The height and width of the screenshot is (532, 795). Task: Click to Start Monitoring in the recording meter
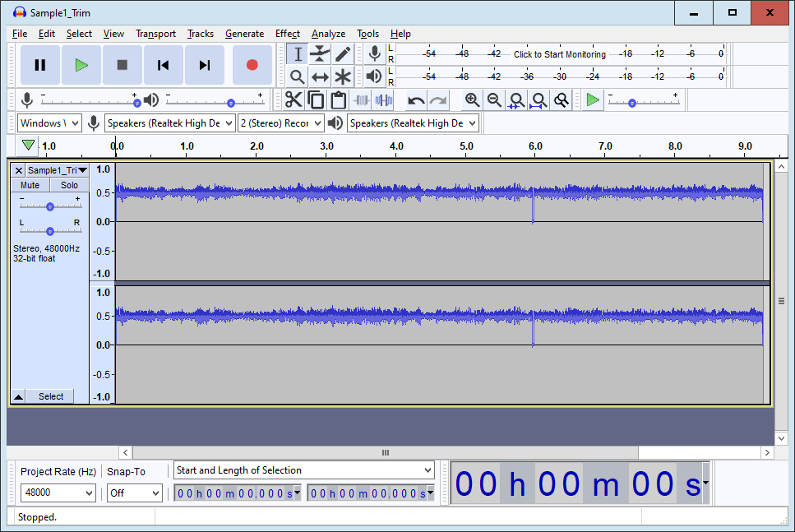tap(559, 54)
